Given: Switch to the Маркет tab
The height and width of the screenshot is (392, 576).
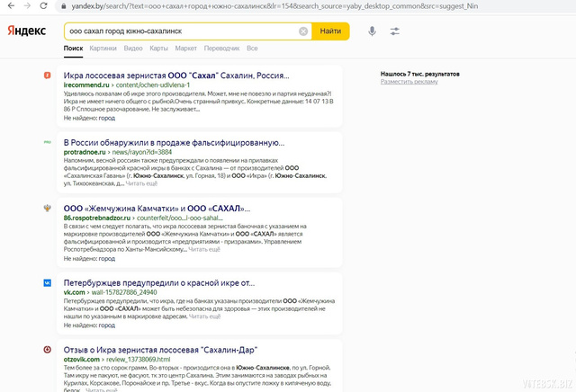Looking at the screenshot, I should point(186,48).
